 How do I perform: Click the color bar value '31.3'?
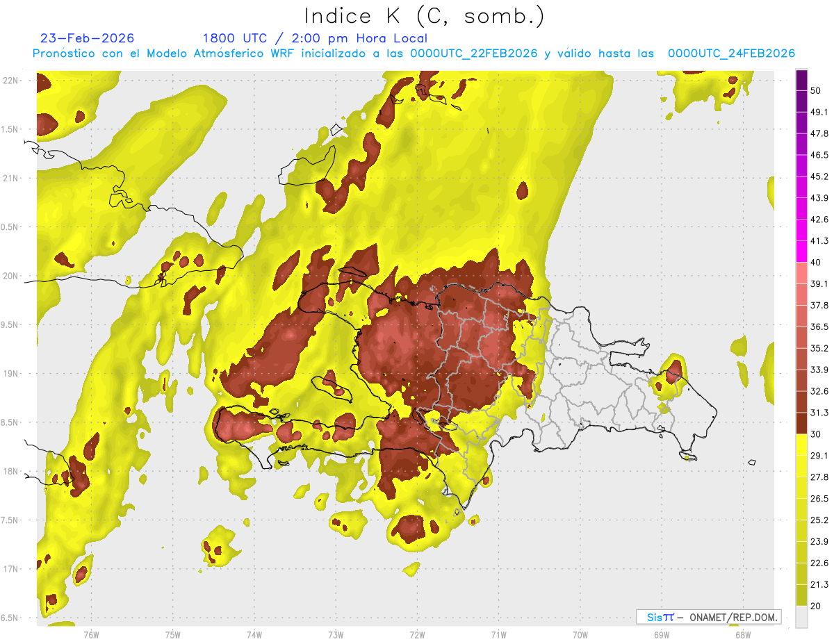819,413
